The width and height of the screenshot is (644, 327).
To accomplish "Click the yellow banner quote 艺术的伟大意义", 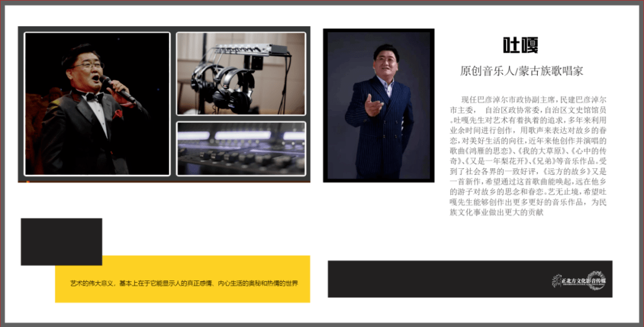I will pos(184,283).
